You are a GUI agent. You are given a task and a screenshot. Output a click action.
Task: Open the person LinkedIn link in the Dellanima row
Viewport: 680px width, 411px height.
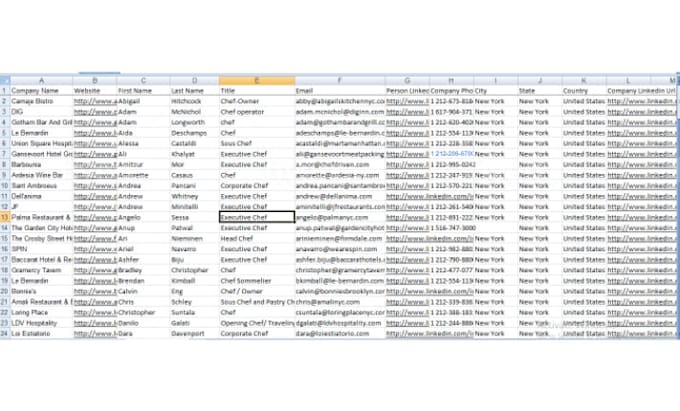coord(429,196)
